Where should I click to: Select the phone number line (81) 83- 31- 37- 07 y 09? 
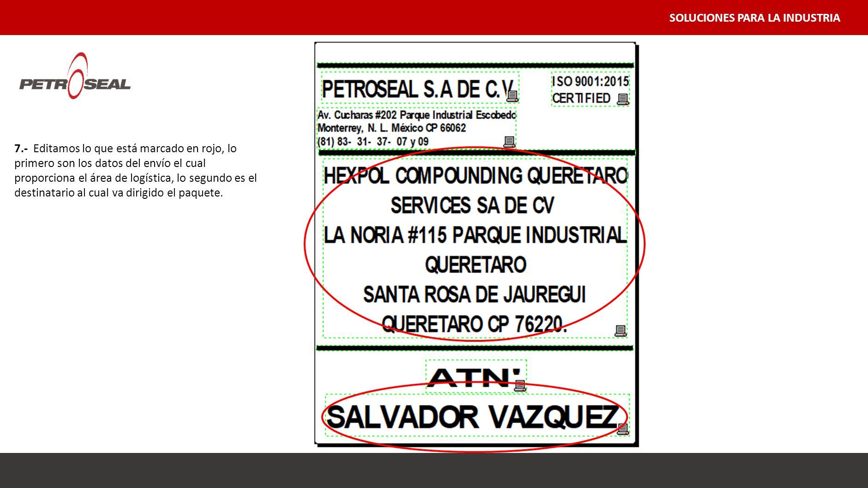point(373,142)
